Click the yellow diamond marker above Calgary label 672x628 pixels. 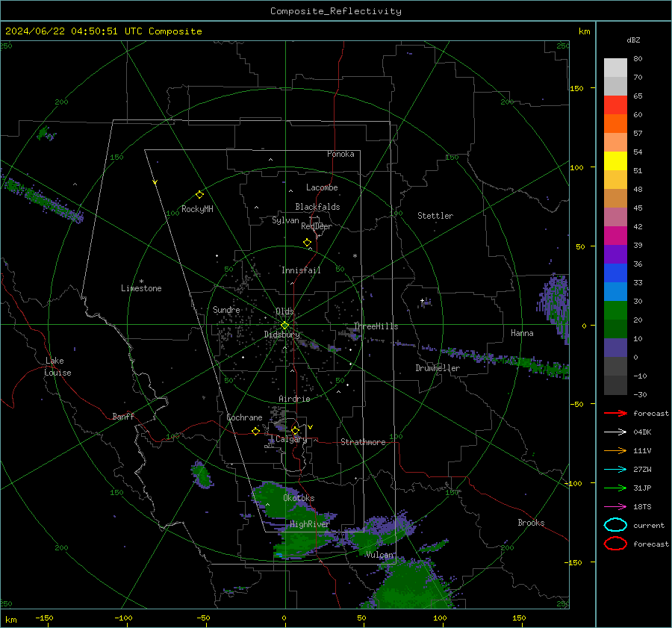pyautogui.click(x=295, y=430)
